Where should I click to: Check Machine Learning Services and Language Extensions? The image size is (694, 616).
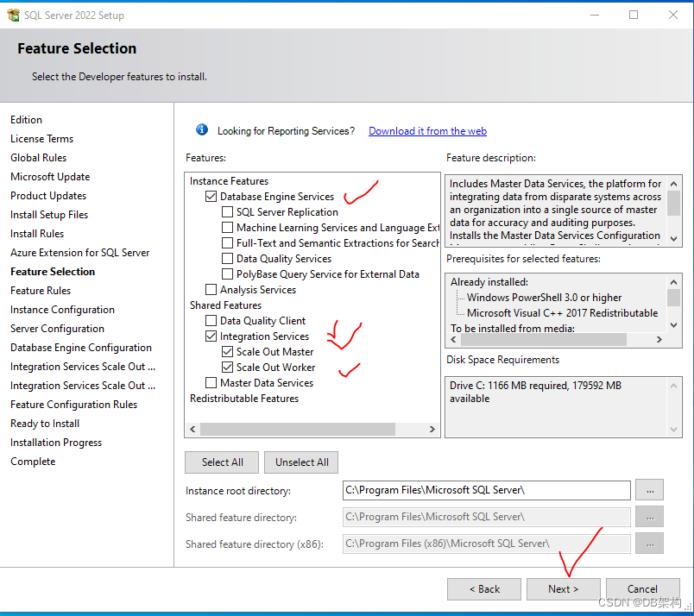tap(228, 228)
